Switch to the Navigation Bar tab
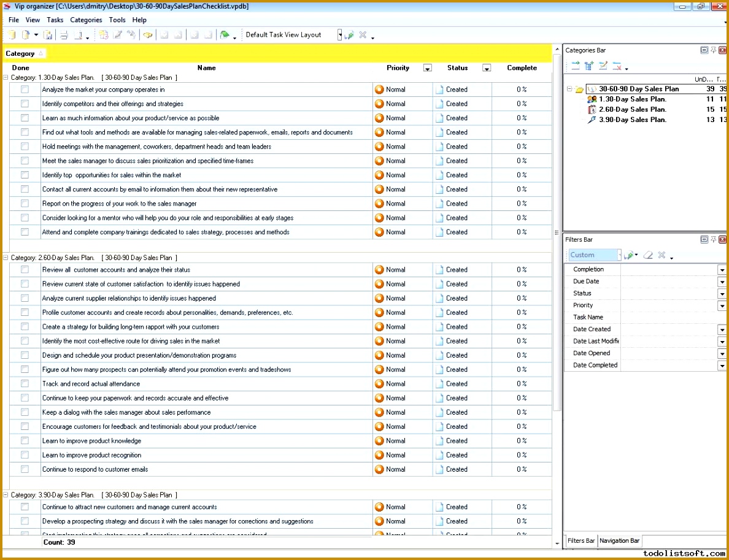The height and width of the screenshot is (560, 729). click(619, 541)
